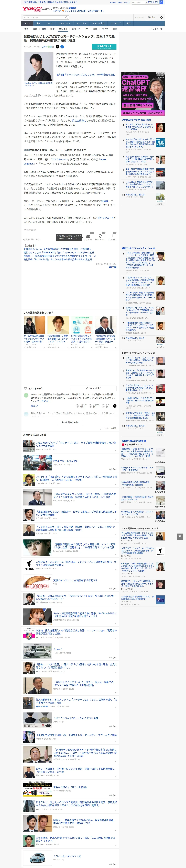
Task: Open the 有料 tab
Action: [128, 24]
